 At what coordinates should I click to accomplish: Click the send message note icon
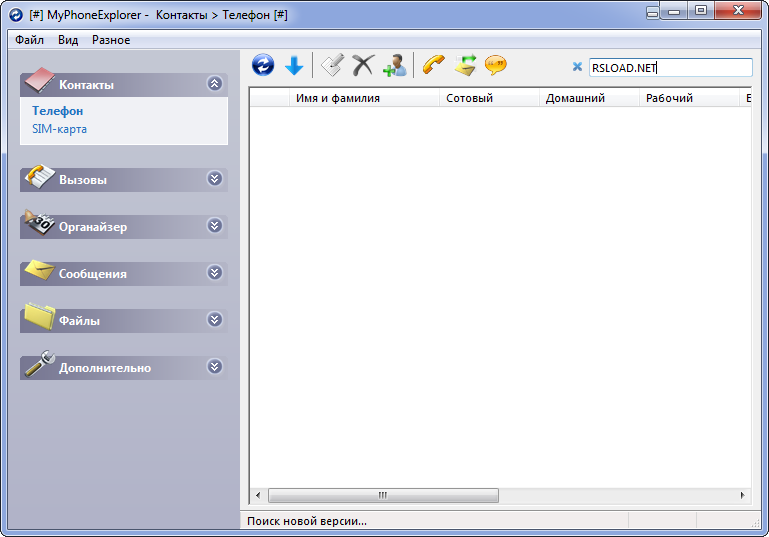click(x=465, y=65)
